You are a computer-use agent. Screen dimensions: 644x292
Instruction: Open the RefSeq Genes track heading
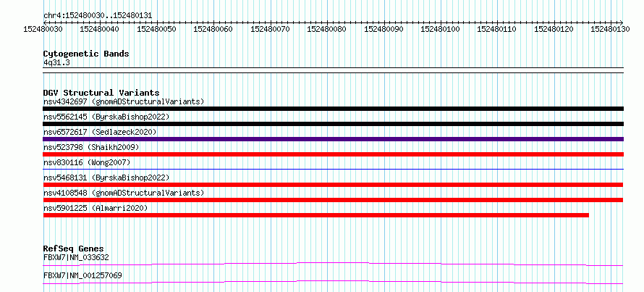(74, 249)
